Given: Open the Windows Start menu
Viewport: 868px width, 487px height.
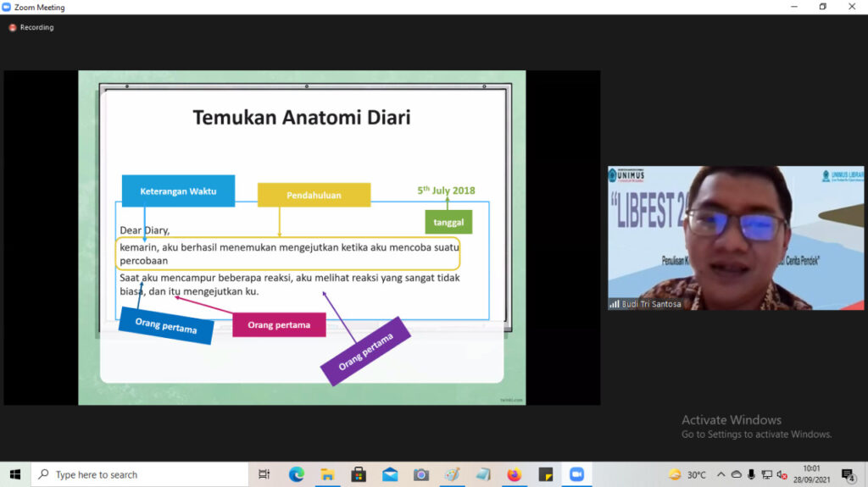Looking at the screenshot, I should tap(14, 474).
